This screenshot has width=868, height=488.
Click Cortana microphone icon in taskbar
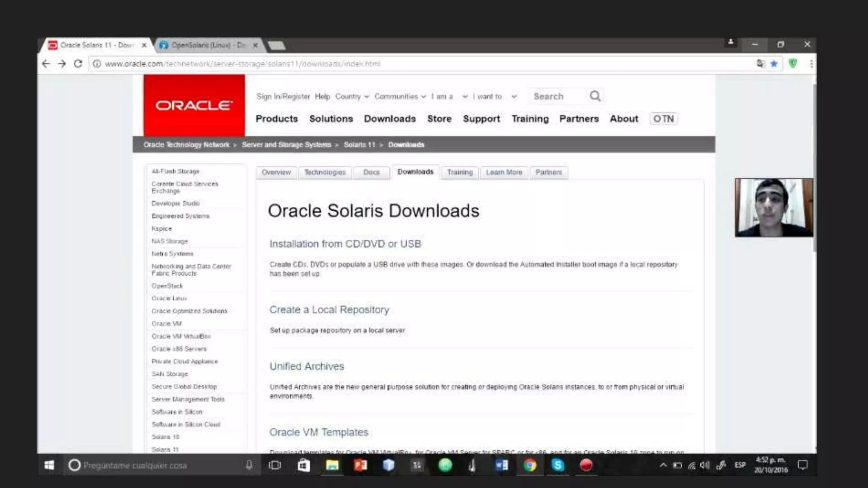249,465
